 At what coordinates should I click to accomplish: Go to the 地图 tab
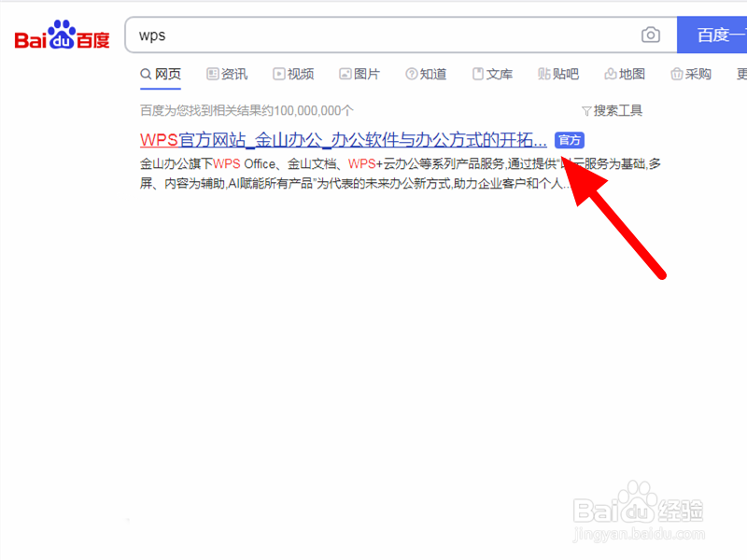click(625, 75)
